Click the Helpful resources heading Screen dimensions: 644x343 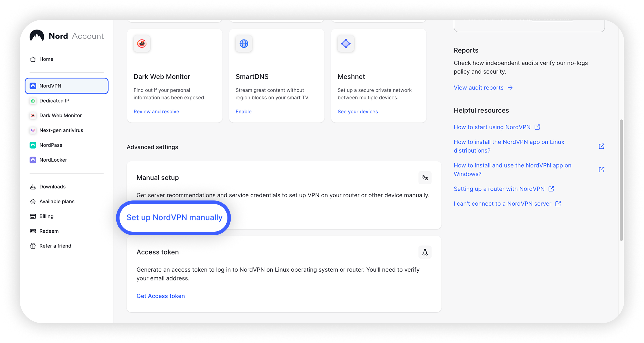pos(481,110)
